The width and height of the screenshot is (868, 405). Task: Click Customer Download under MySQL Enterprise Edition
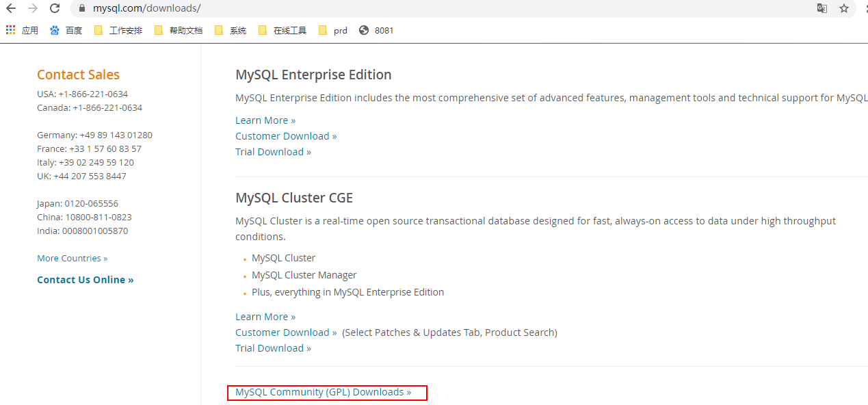point(286,136)
